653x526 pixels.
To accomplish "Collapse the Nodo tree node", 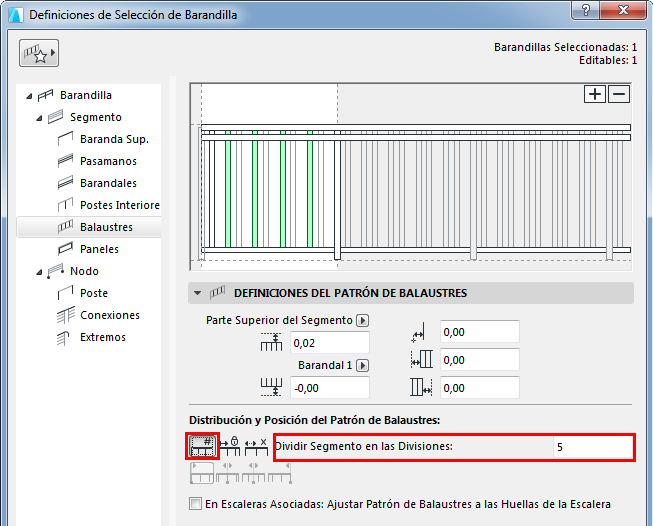I will [x=39, y=272].
